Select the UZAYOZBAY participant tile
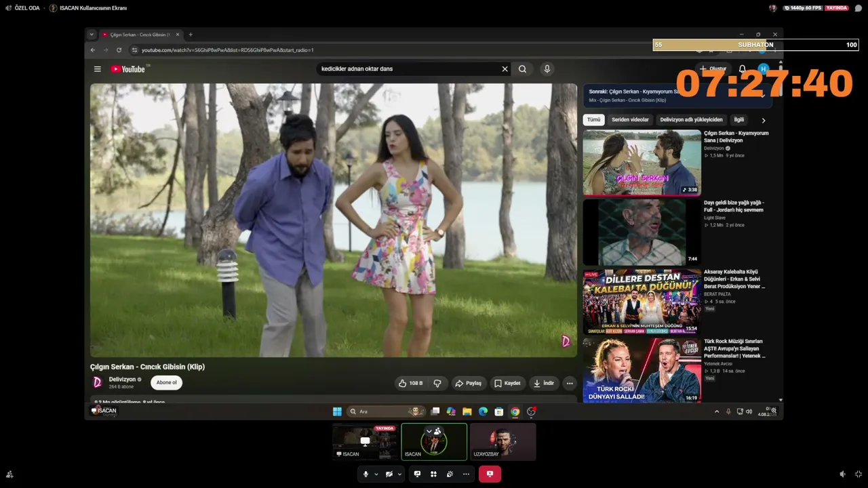This screenshot has width=868, height=488. 502,442
